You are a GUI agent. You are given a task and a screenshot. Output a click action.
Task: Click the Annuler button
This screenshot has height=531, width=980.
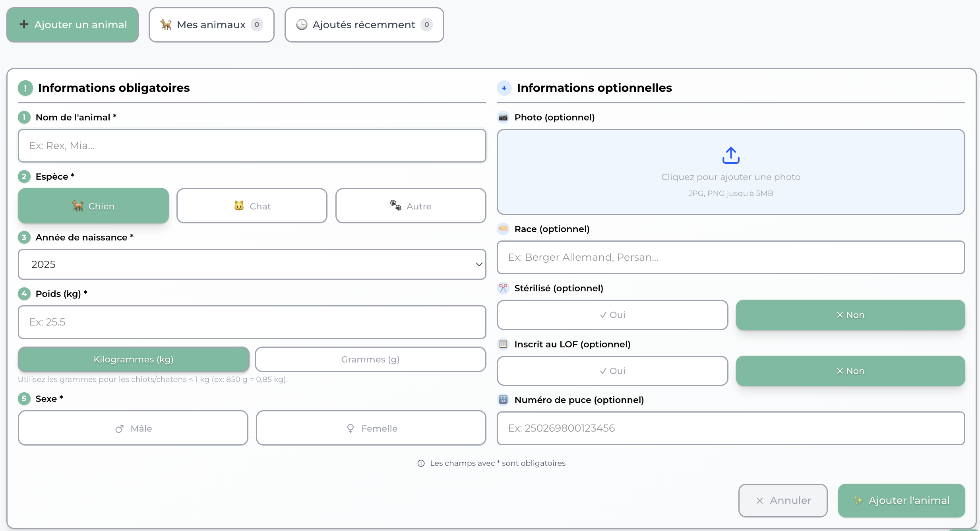[x=782, y=500]
